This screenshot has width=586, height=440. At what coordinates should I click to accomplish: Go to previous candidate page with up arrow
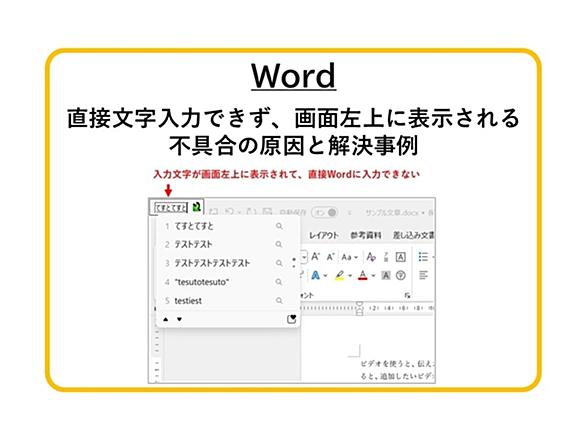166,319
